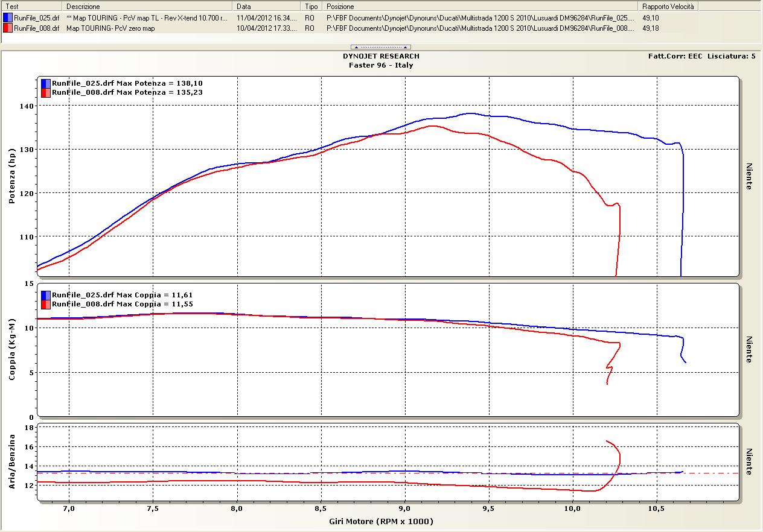763x532 pixels.
Task: Click the Giri Motore (RPM x 1000) axis label
Action: pyautogui.click(x=381, y=521)
